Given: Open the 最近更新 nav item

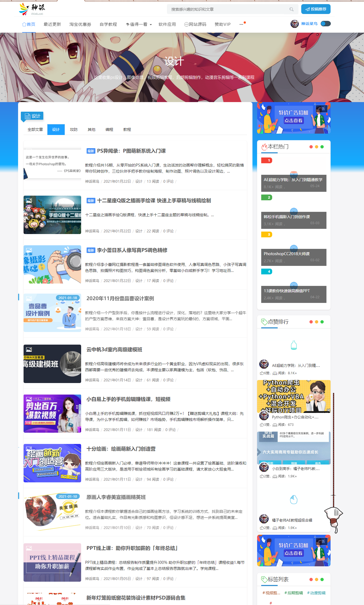Looking at the screenshot, I should [52, 24].
